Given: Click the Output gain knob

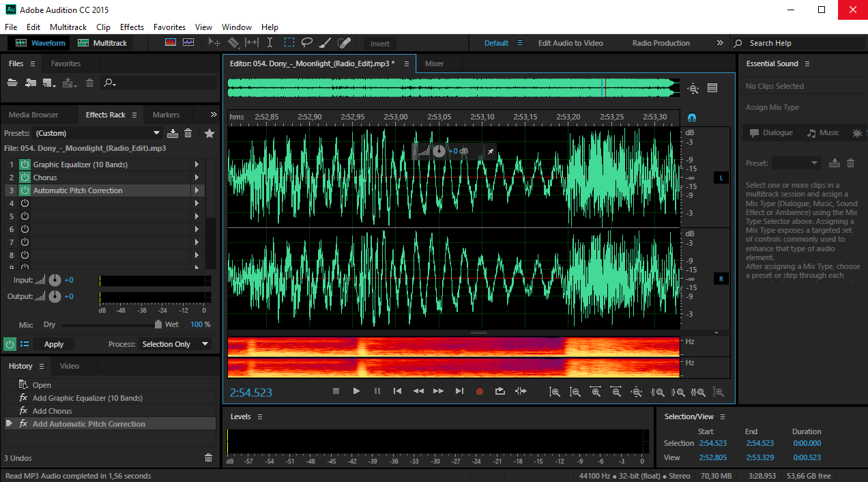Looking at the screenshot, I should pyautogui.click(x=55, y=296).
